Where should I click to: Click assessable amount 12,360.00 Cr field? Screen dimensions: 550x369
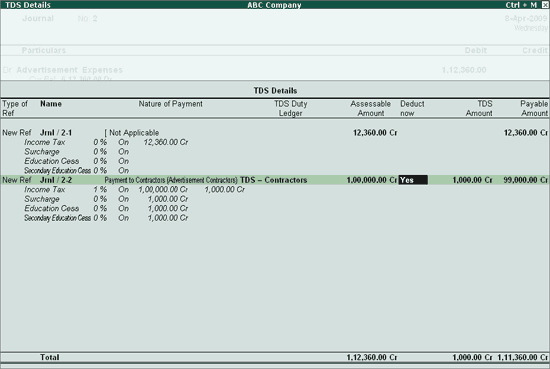[375, 133]
